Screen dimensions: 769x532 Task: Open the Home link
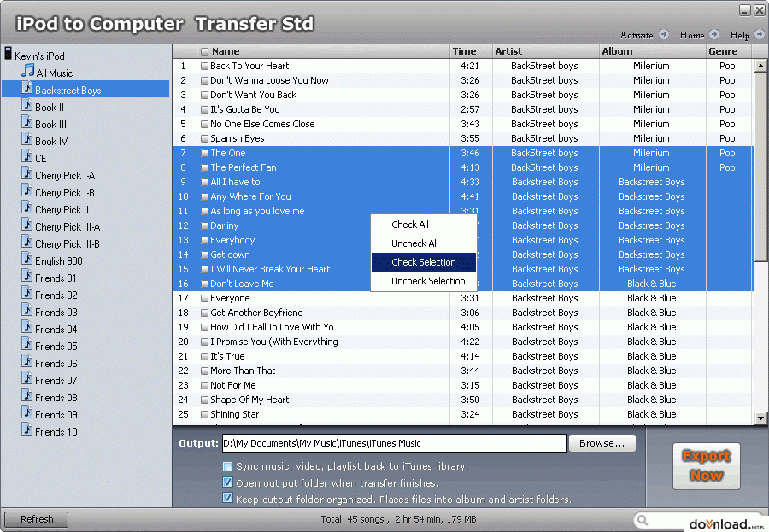(691, 35)
